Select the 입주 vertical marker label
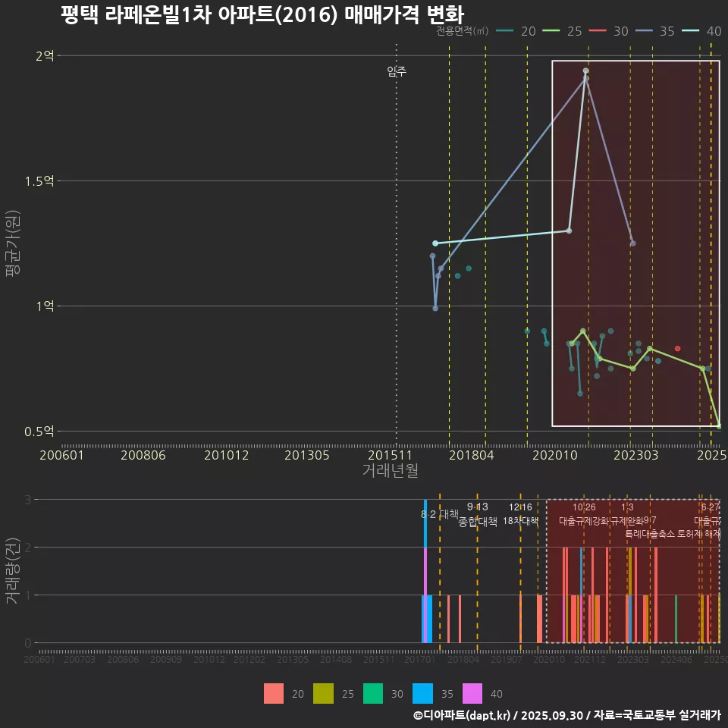Screen dimensions: 728x728 pos(397,72)
